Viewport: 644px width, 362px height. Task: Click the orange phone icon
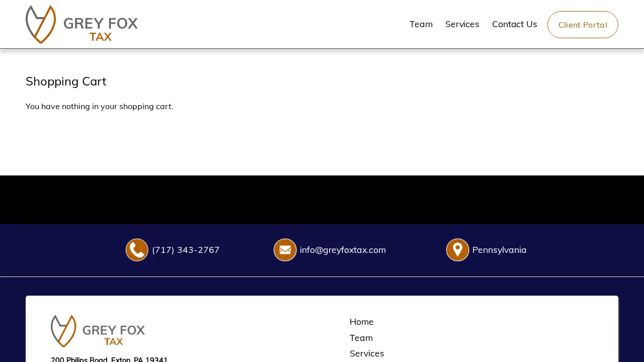[137, 250]
